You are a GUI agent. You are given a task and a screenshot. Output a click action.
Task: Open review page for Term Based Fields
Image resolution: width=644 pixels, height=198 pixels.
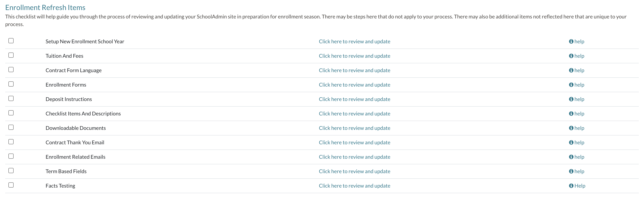pos(354,171)
